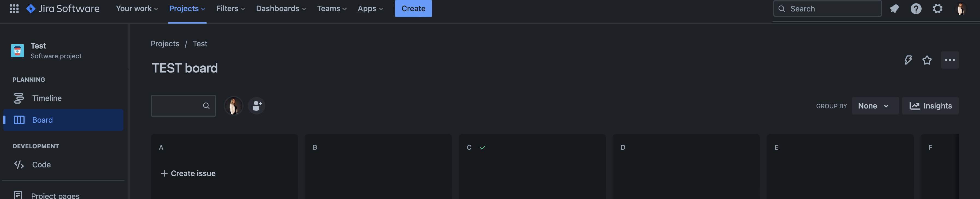Click the add people icon on the board
This screenshot has width=980, height=199.
point(257,105)
